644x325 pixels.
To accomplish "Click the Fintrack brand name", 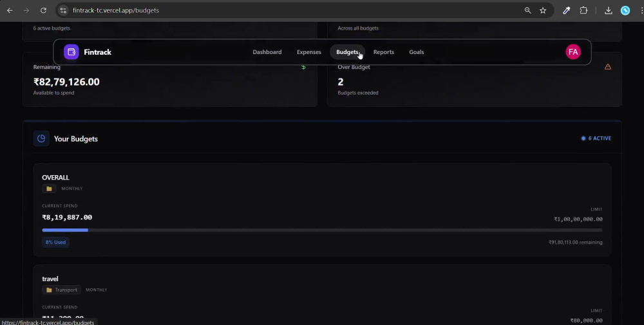I will point(97,52).
